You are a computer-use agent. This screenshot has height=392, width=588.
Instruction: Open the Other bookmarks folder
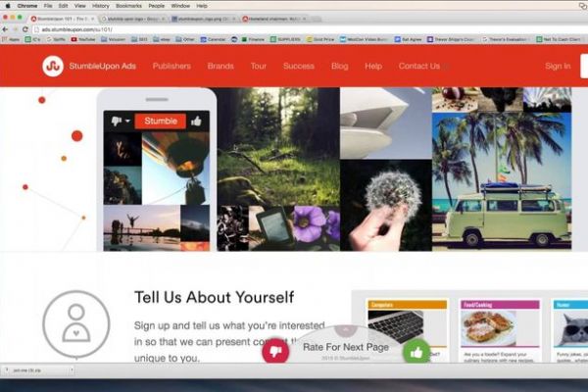pyautogui.click(x=185, y=39)
